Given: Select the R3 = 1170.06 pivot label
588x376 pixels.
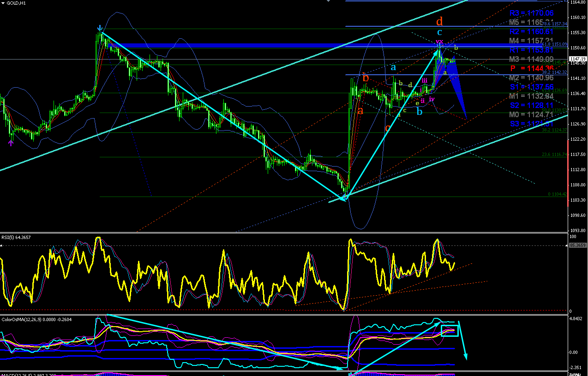Looking at the screenshot, I should [532, 13].
